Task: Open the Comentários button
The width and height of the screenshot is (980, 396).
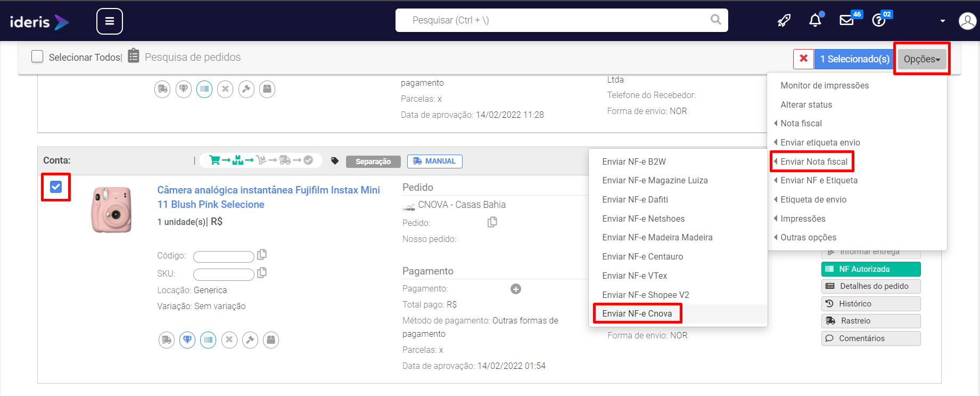Action: (871, 338)
